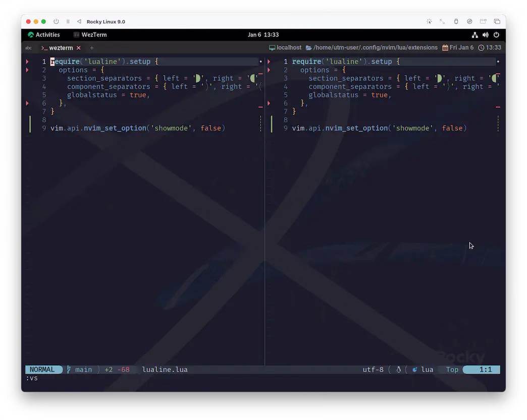Click fold marker on line 2, left pane
This screenshot has width=527, height=420.
[27, 70]
